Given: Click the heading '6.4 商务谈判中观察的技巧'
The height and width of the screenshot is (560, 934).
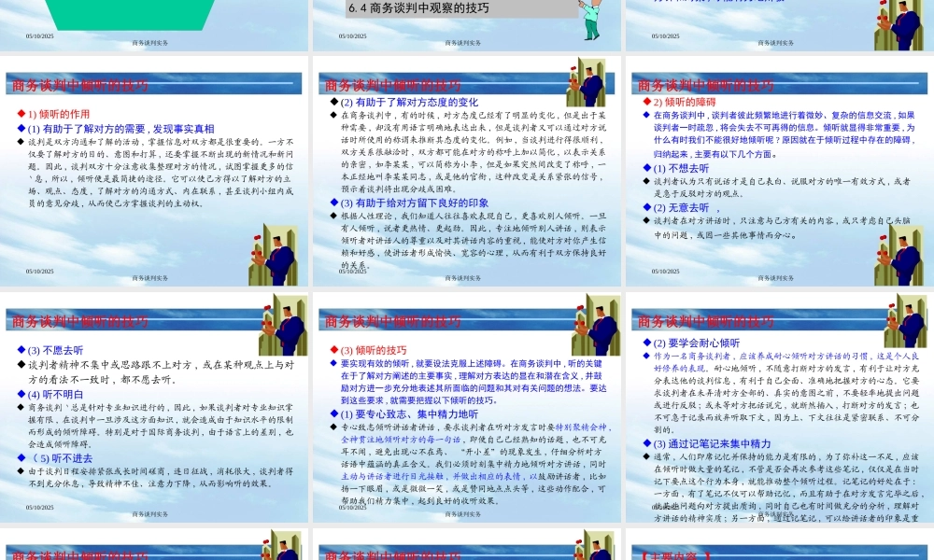Looking at the screenshot, I should (418, 8).
